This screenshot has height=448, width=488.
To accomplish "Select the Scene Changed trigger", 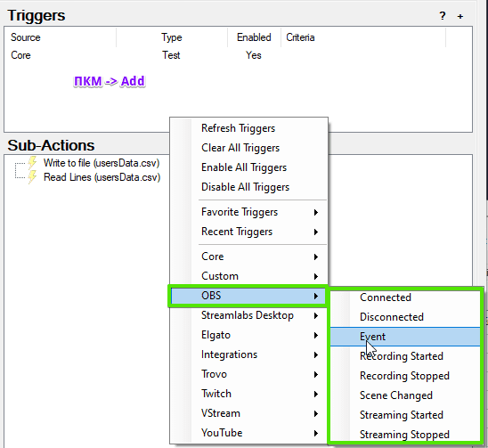I will (405, 395).
